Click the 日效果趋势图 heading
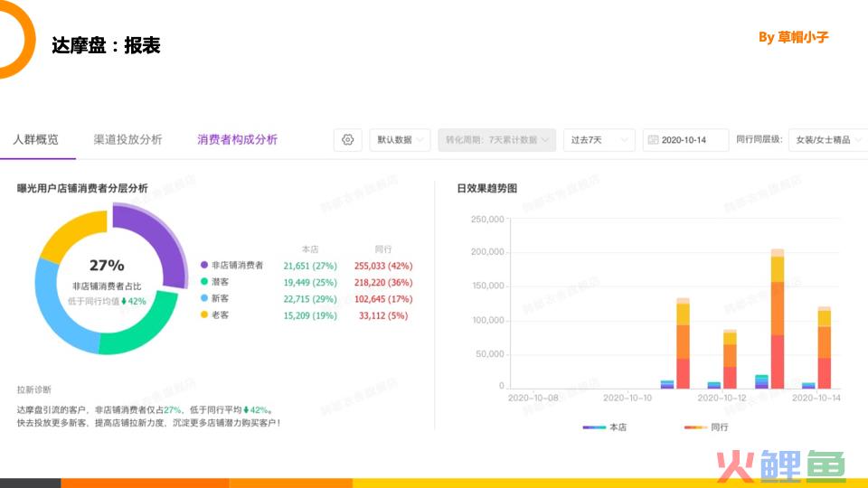 click(x=487, y=189)
